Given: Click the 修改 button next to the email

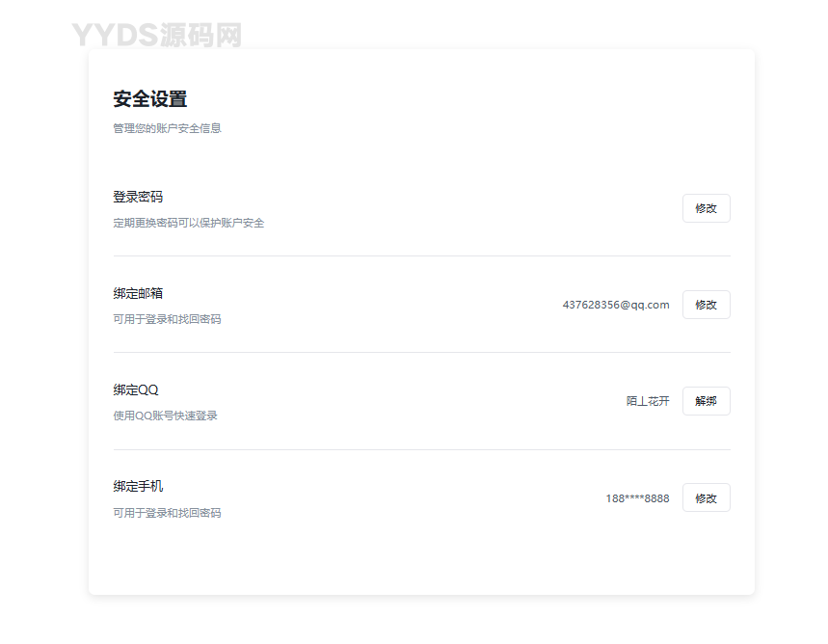Looking at the screenshot, I should click(x=706, y=305).
